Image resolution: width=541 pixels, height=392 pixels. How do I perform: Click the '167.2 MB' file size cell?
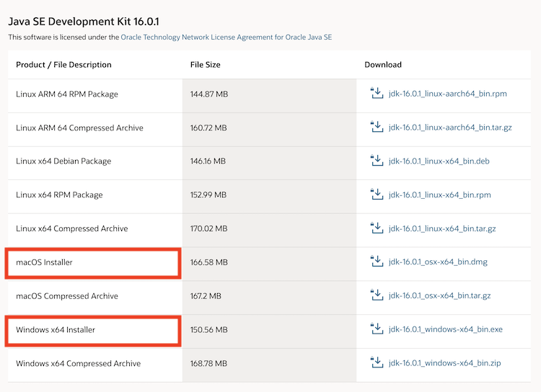[x=269, y=298]
